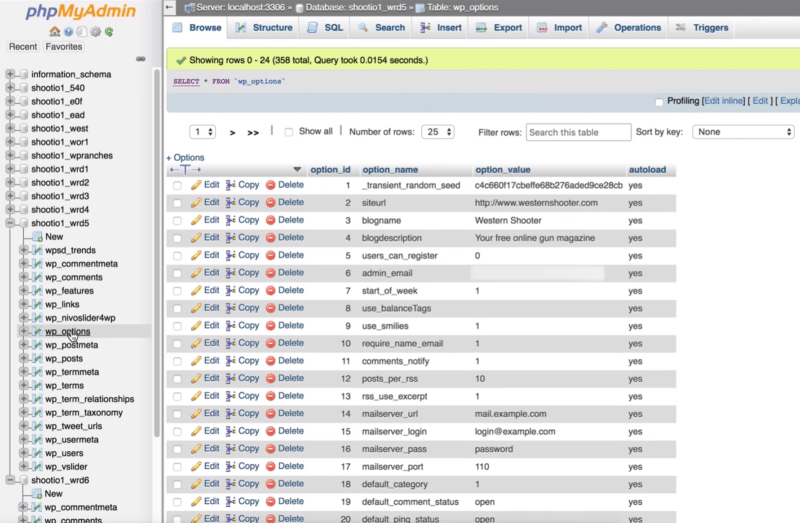
Task: Open the settings gear icon in sidebar
Action: coord(95,32)
